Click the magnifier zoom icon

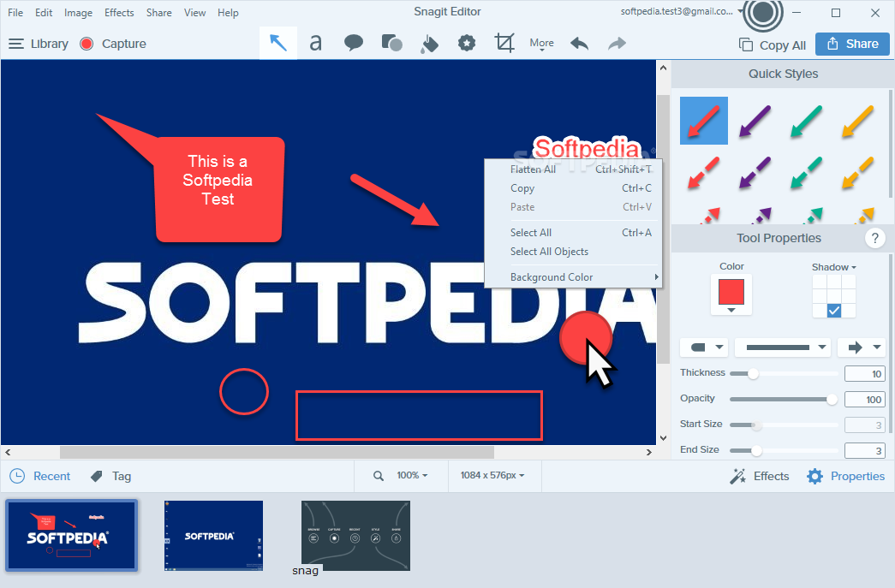tap(379, 476)
